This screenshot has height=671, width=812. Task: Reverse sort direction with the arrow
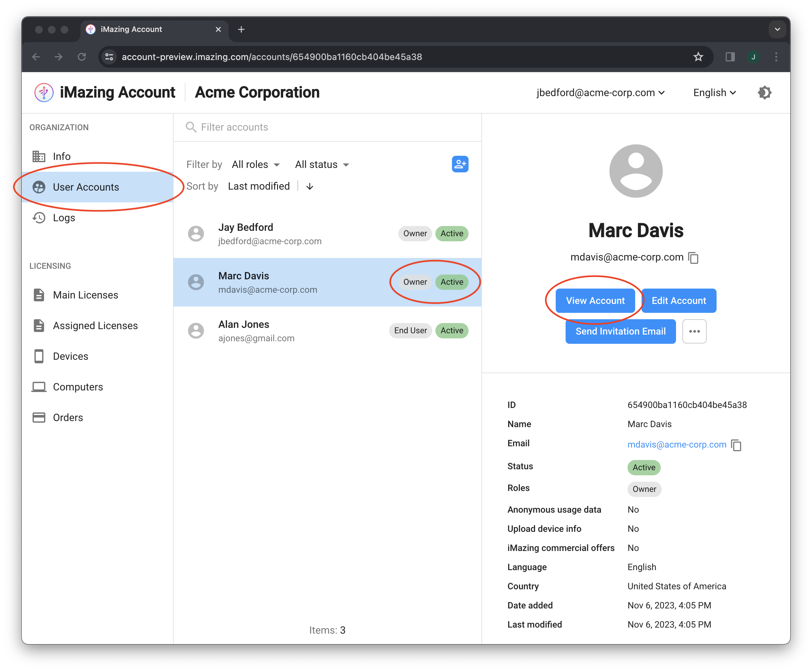(x=310, y=187)
